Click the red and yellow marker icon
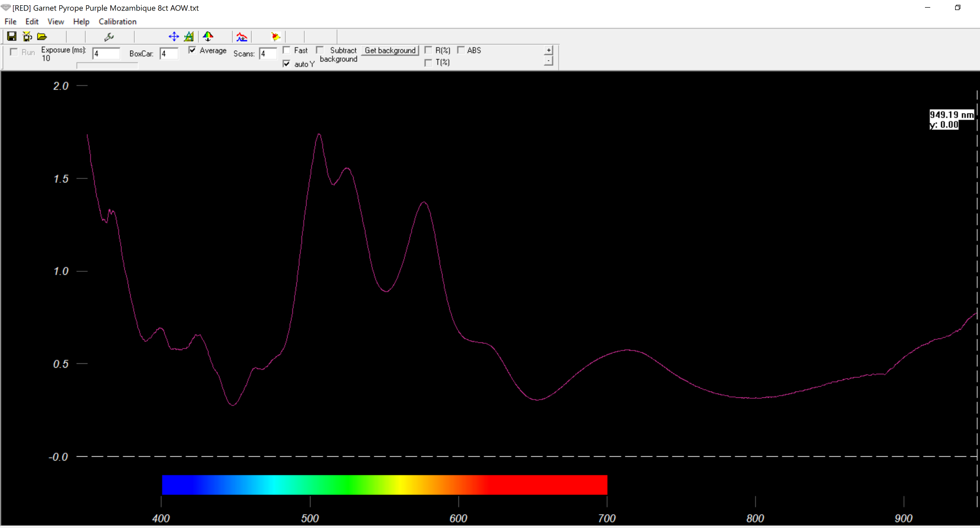This screenshot has width=980, height=528. 276,36
